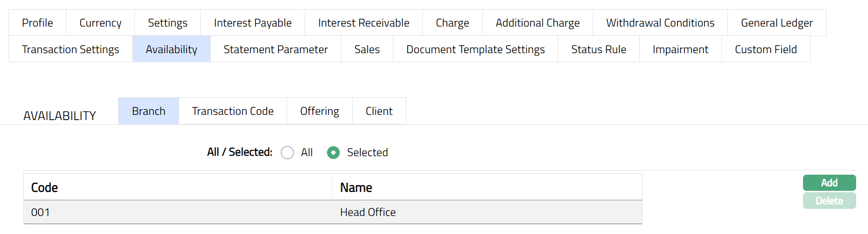Open the Transaction Settings tab
This screenshot has height=234, width=868.
coord(70,49)
